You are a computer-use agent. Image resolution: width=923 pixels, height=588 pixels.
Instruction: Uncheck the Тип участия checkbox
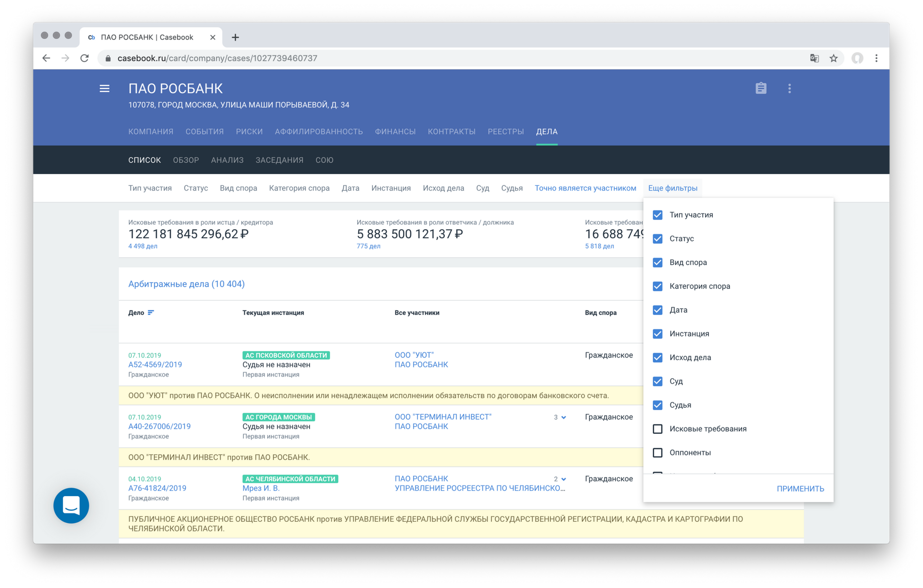[657, 215]
